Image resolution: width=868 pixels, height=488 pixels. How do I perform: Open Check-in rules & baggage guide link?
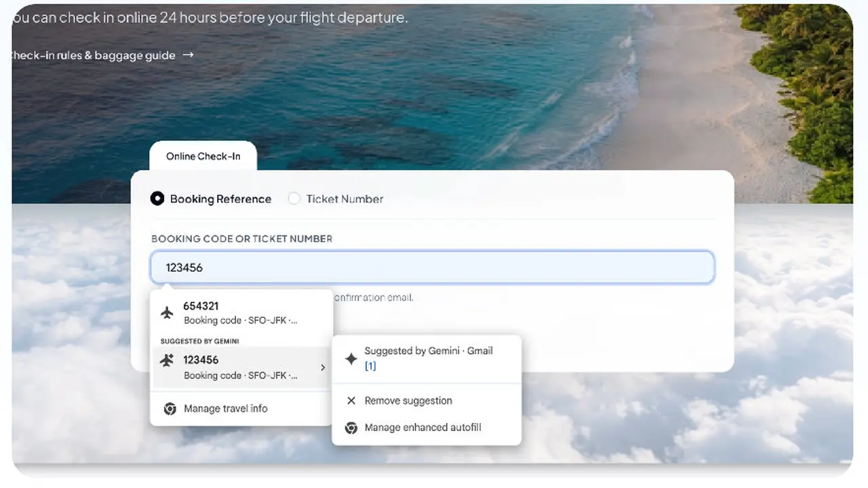(102, 55)
